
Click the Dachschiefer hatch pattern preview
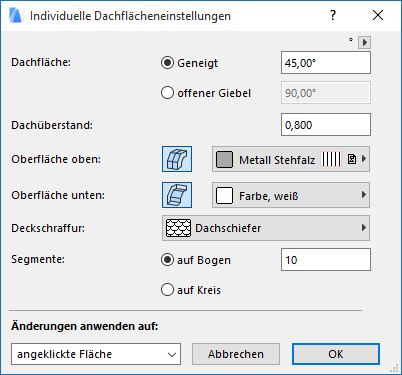coord(178,228)
